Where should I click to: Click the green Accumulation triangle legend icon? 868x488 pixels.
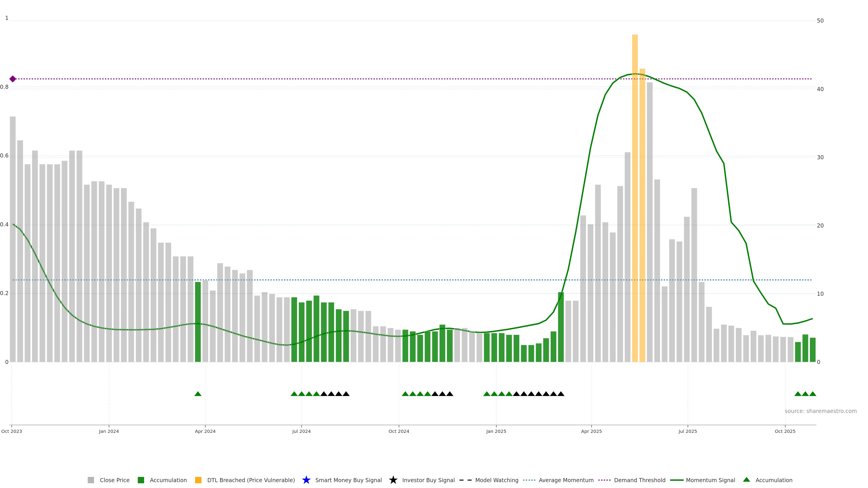coord(746,480)
